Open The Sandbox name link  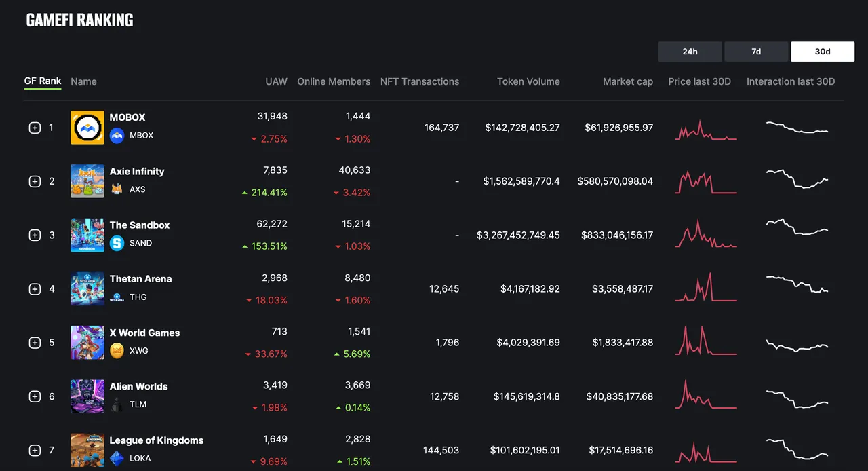click(x=140, y=225)
